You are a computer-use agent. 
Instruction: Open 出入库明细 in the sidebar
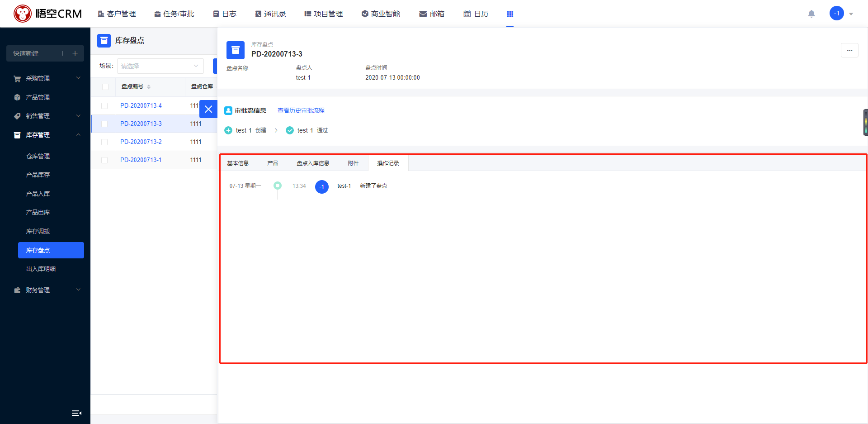point(41,269)
